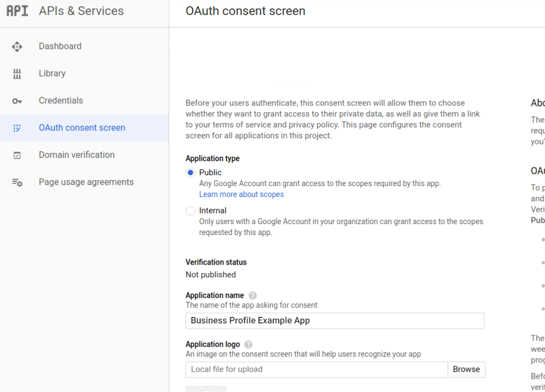Select the Public application type

click(190, 172)
